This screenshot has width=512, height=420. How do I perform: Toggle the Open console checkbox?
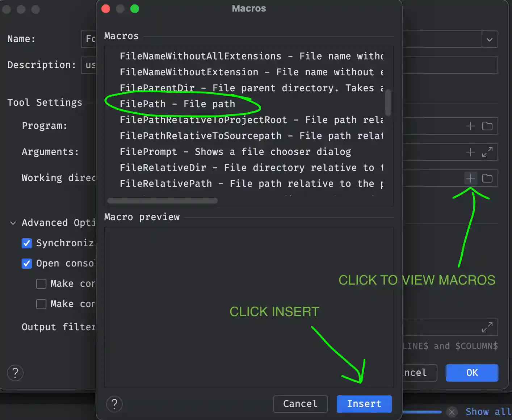[x=27, y=264]
